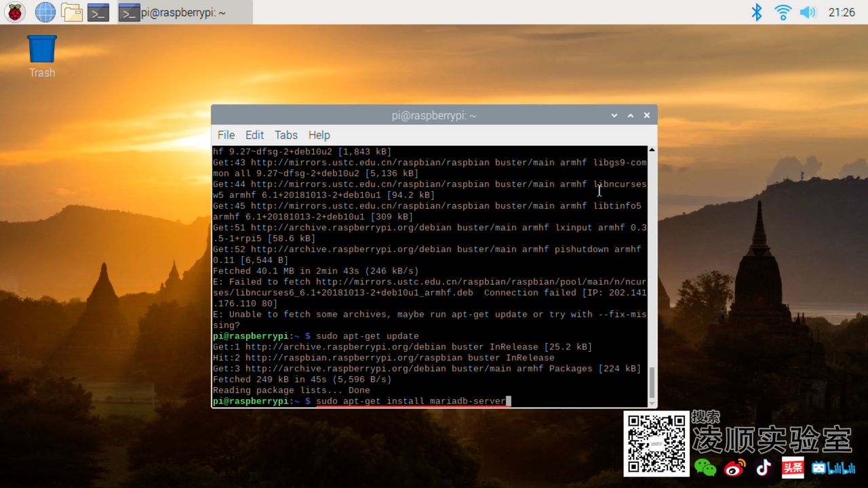Viewport: 868px width, 488px height.
Task: Open the Help menu in terminal
Action: [319, 135]
